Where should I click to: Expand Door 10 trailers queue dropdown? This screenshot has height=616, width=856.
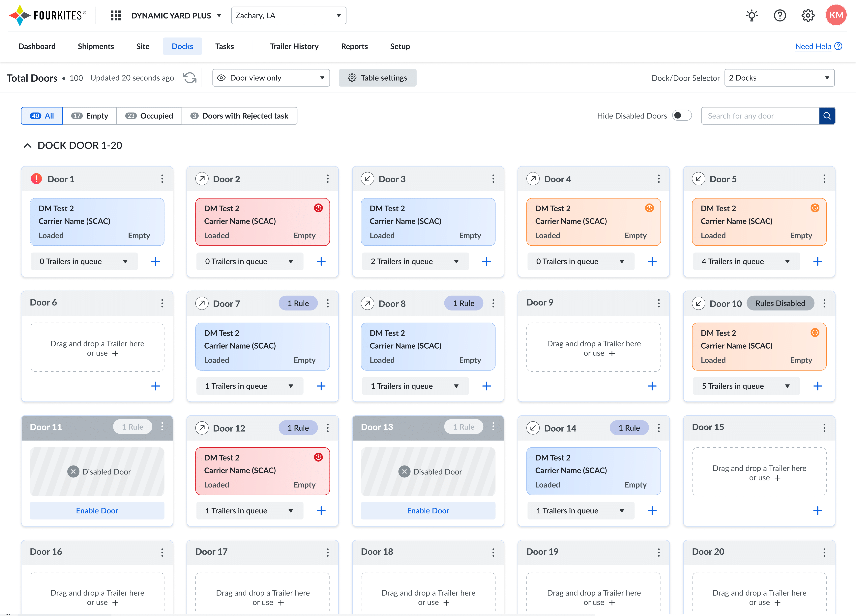coord(746,386)
